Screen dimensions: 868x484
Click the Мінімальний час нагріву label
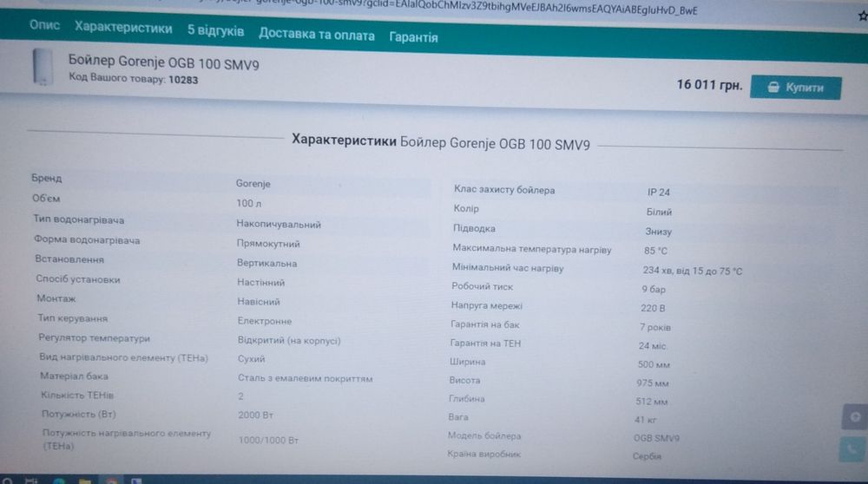pos(508,268)
